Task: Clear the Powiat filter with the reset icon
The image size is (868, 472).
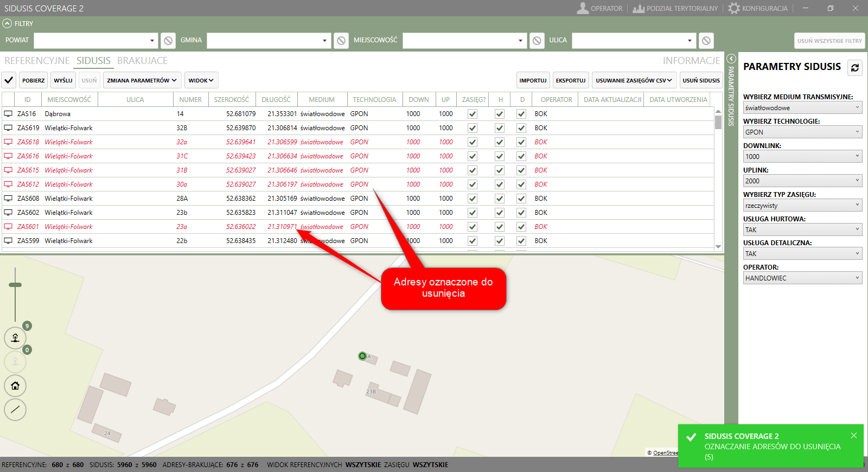Action: 168,41
